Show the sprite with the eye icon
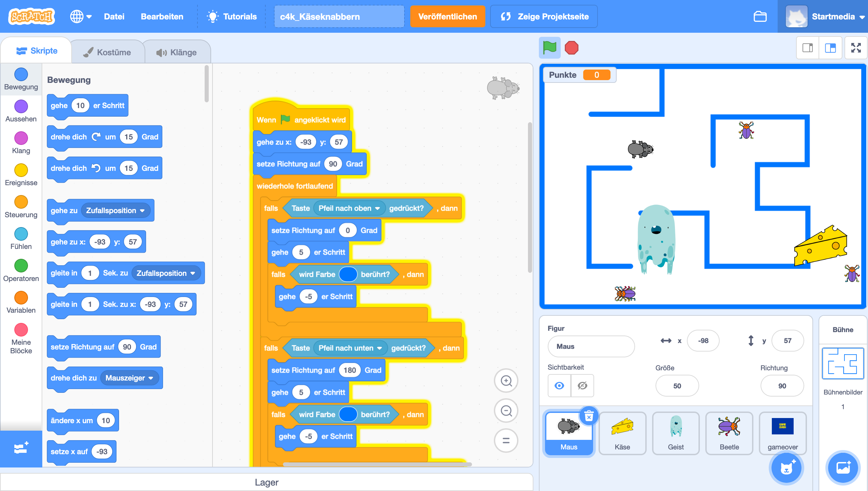This screenshot has width=868, height=491. 559,386
